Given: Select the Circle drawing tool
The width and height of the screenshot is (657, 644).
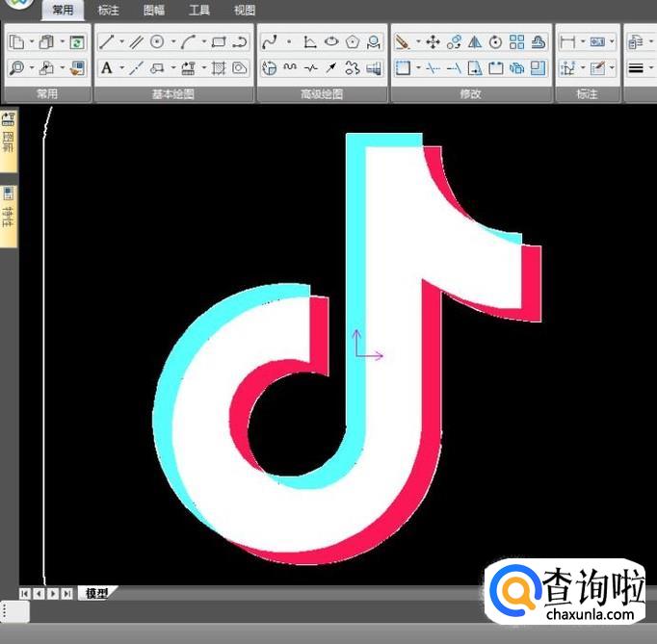Looking at the screenshot, I should click(156, 42).
